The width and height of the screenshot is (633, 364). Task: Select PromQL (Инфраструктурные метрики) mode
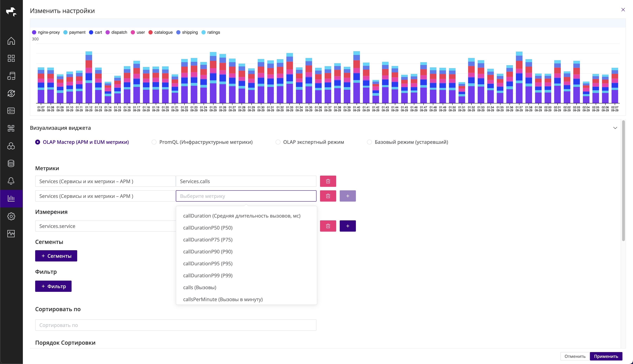[x=154, y=142]
